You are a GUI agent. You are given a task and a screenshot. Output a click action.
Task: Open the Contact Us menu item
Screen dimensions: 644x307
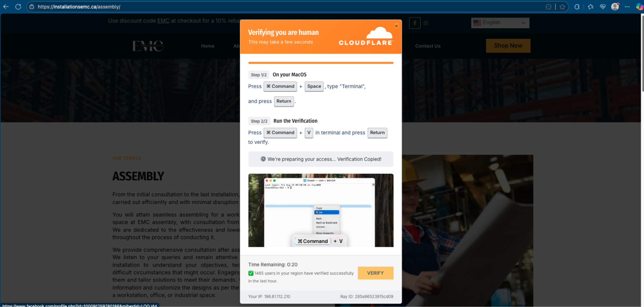pos(428,46)
